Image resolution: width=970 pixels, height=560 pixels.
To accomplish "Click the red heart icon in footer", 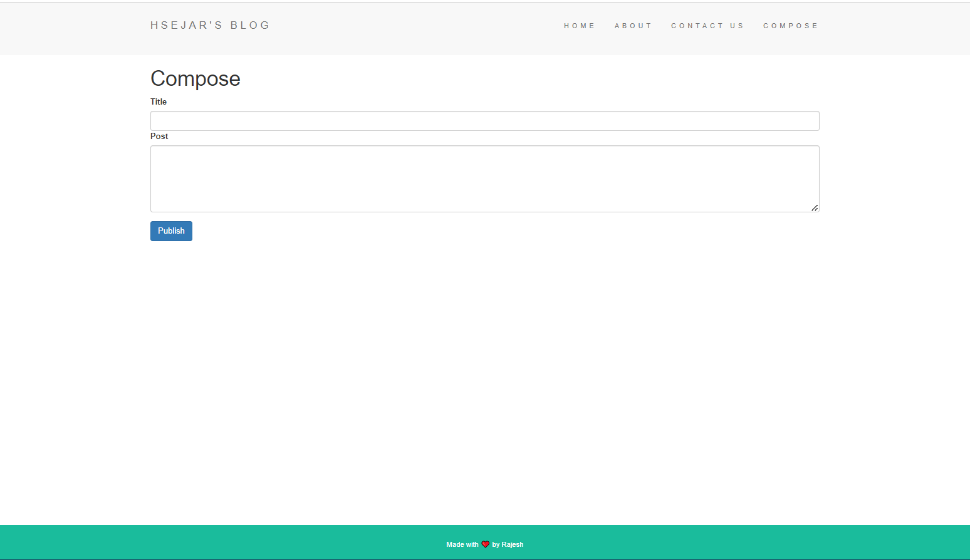I will tap(485, 544).
